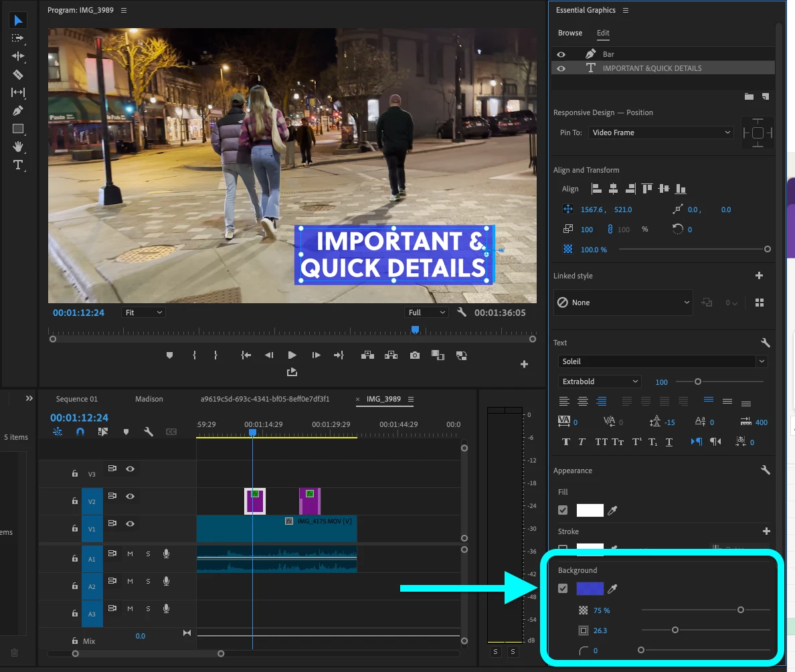Hide the Bar layer
Image resolution: width=795 pixels, height=672 pixels.
tap(561, 54)
